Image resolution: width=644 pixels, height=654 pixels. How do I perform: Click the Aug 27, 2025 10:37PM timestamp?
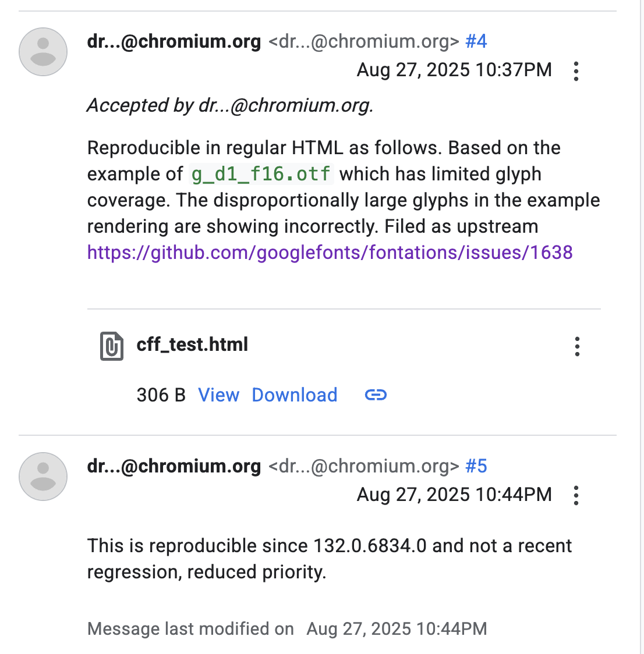click(454, 70)
